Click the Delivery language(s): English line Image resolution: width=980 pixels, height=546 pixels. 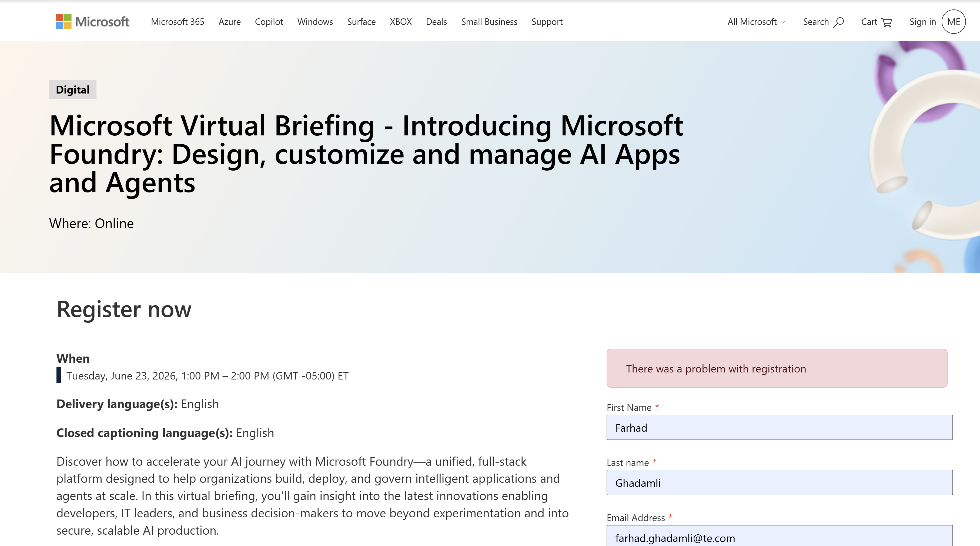click(138, 404)
